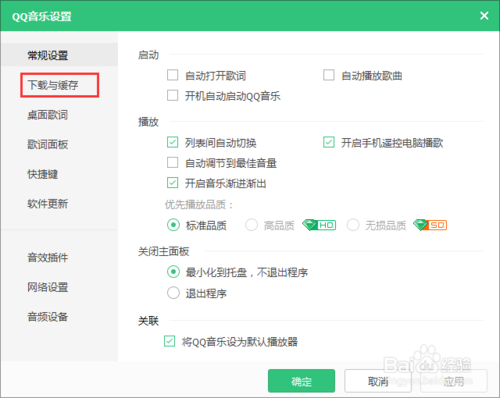This screenshot has height=398, width=500.
Task: Click the 优先播放品质 label
Action: click(x=199, y=205)
